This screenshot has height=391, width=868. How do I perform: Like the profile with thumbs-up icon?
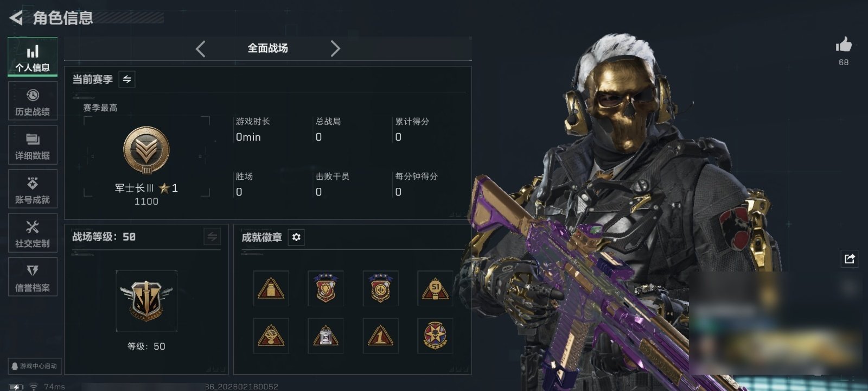click(x=844, y=45)
